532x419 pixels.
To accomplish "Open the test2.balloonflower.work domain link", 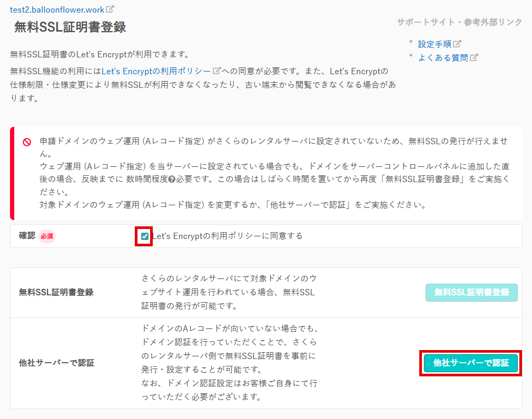I will tap(57, 9).
